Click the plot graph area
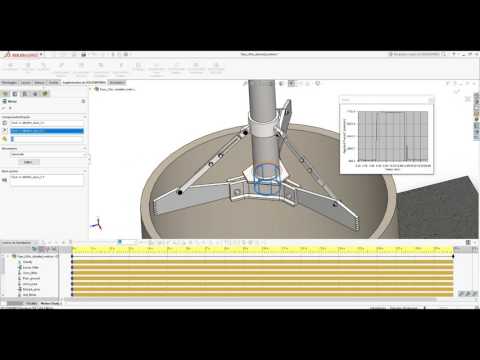This screenshot has width=480, height=360. point(393,136)
